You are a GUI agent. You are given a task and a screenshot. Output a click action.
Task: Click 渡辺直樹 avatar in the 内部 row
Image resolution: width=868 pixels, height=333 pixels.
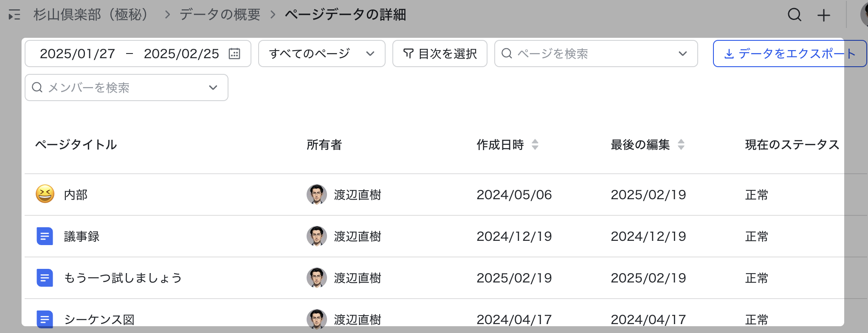pyautogui.click(x=316, y=195)
